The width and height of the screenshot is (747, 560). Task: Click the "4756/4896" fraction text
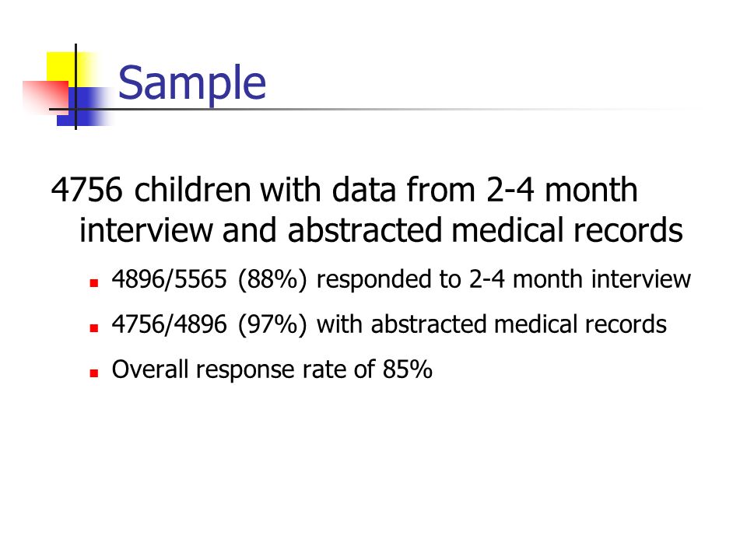click(x=169, y=324)
